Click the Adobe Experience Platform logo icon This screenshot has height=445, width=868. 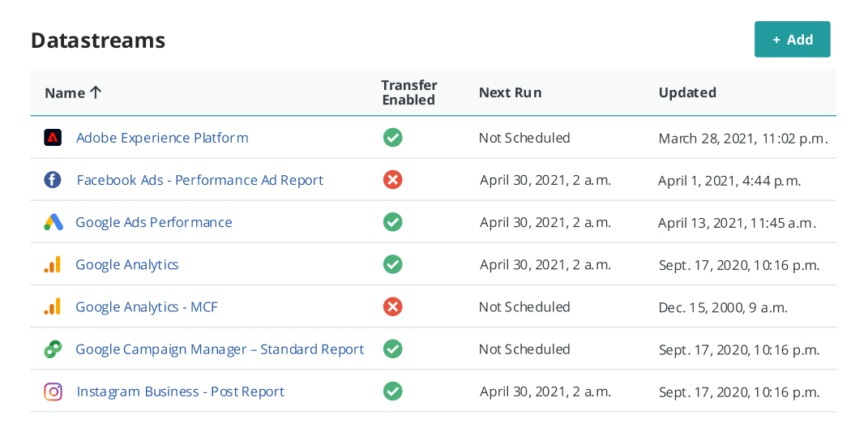(53, 137)
